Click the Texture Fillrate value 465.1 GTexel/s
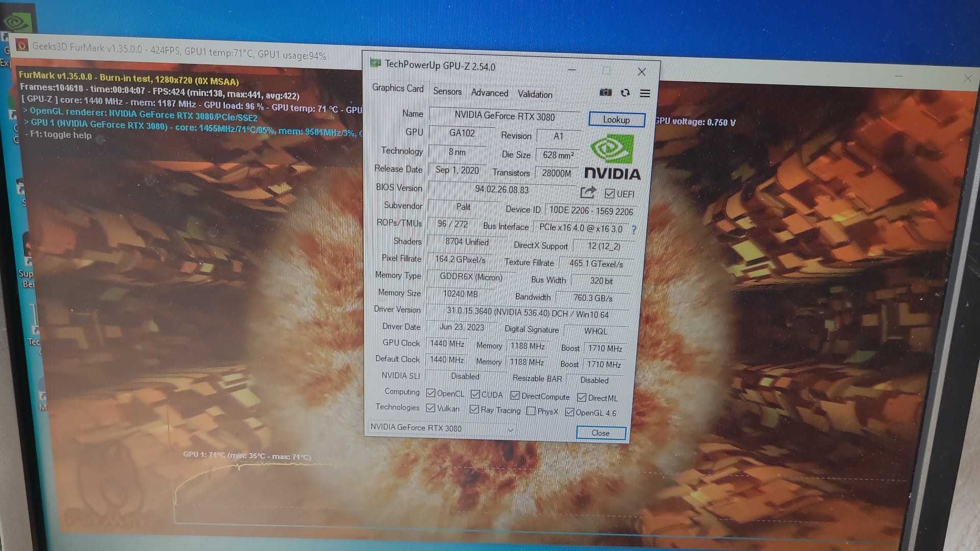 (x=596, y=264)
